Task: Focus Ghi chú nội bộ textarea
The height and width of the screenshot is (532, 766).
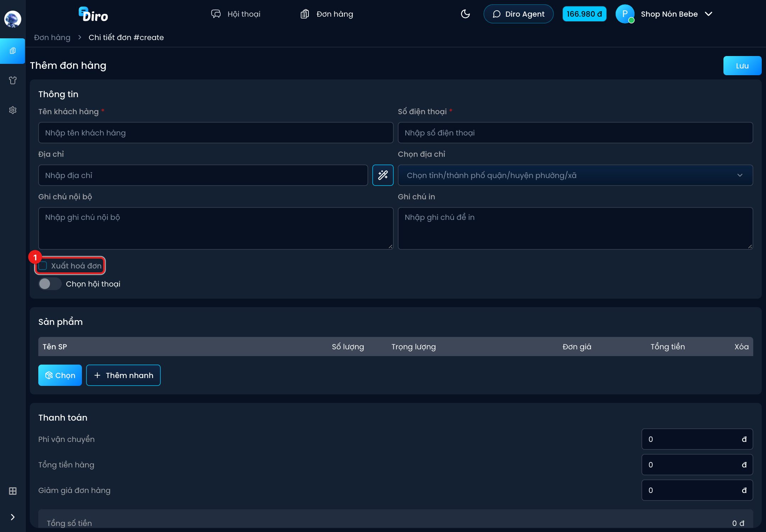Action: [x=216, y=228]
